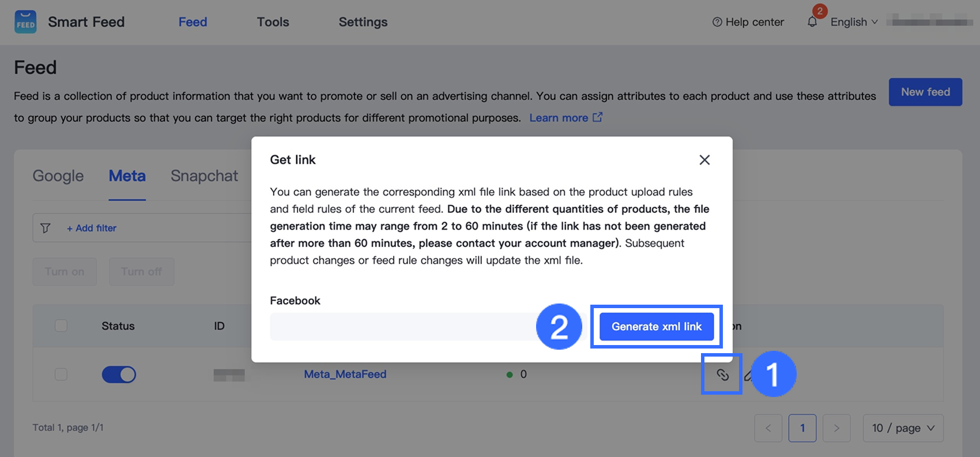Click the Facebook link input field
980x457 pixels.
pos(404,327)
